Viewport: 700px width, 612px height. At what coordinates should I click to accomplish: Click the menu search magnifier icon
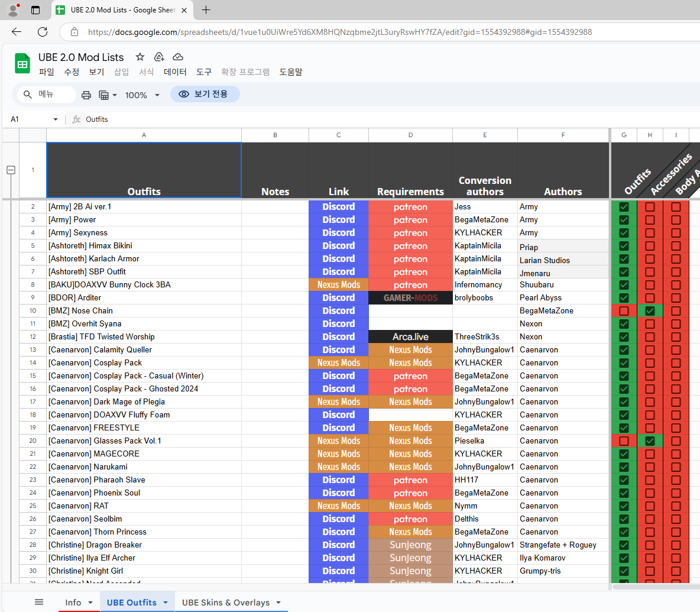click(x=28, y=95)
